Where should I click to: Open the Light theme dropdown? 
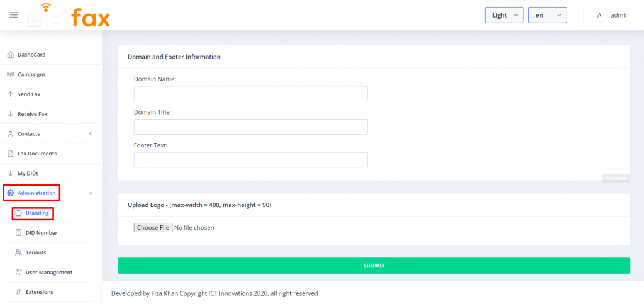click(x=504, y=15)
